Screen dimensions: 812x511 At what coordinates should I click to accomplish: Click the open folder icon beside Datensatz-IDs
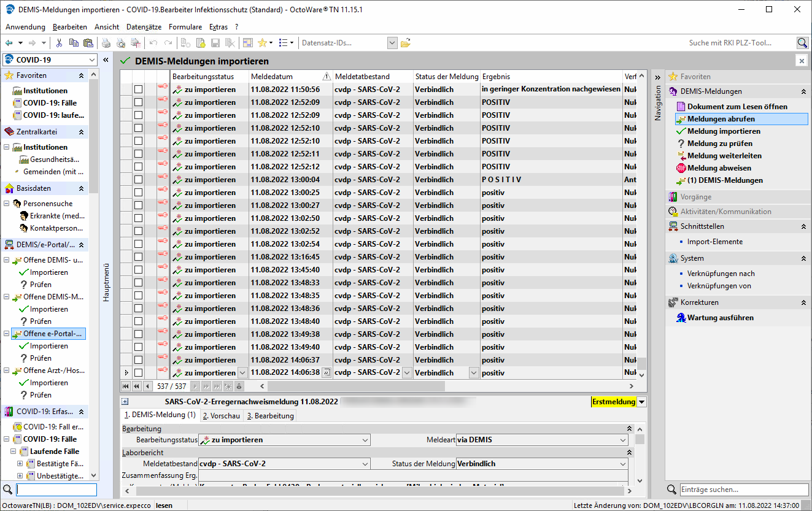click(x=405, y=43)
